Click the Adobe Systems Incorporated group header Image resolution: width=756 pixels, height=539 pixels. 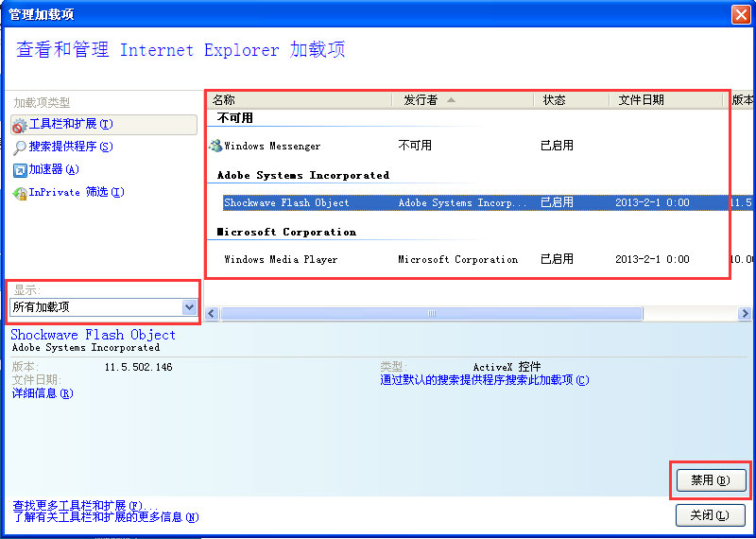coord(303,175)
